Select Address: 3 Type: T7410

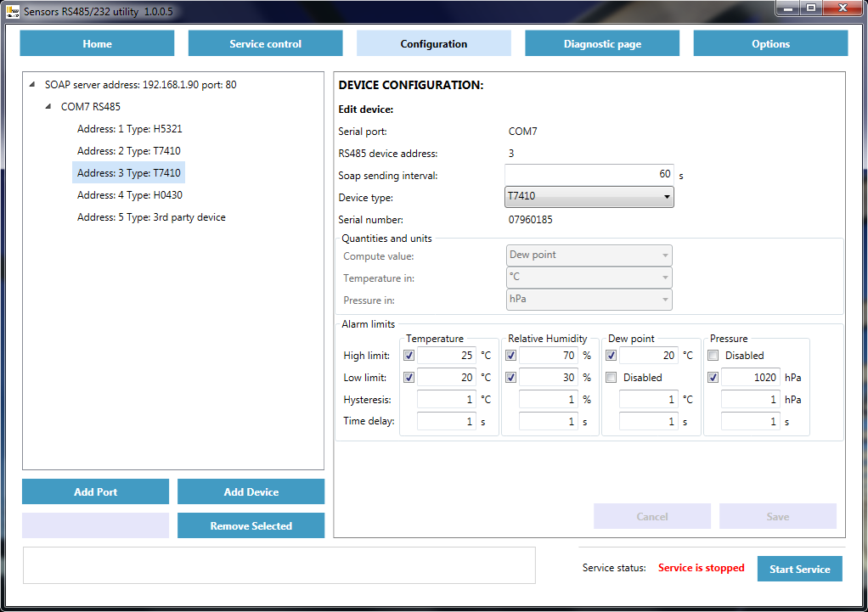coord(128,172)
